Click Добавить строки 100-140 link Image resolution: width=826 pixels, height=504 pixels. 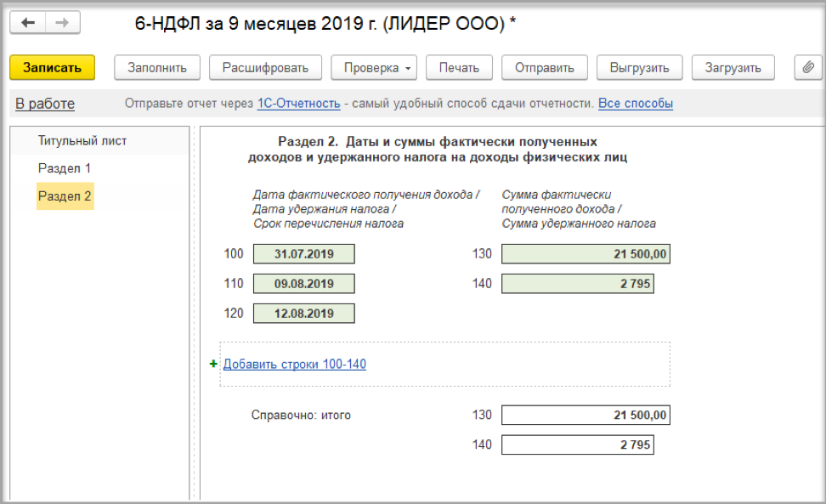click(x=295, y=364)
